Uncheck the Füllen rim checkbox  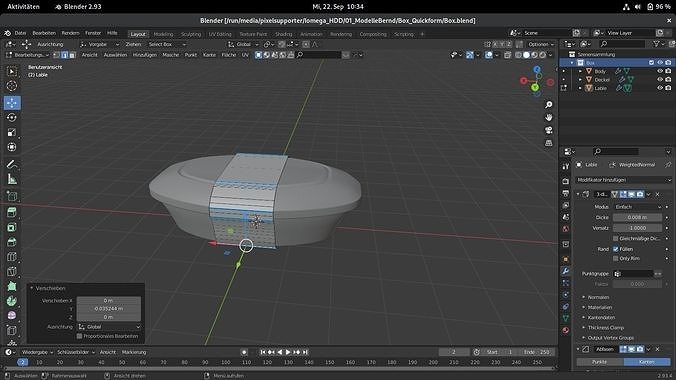pyautogui.click(x=616, y=249)
